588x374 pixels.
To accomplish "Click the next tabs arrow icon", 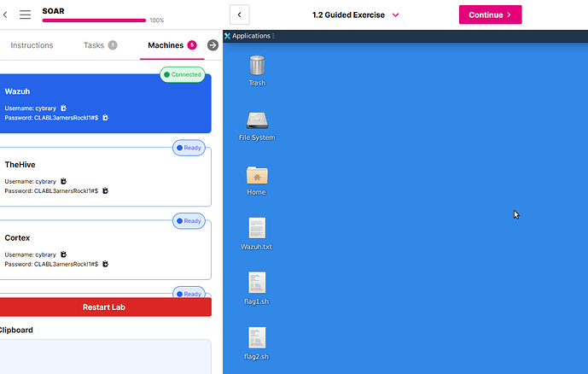I will coord(212,45).
